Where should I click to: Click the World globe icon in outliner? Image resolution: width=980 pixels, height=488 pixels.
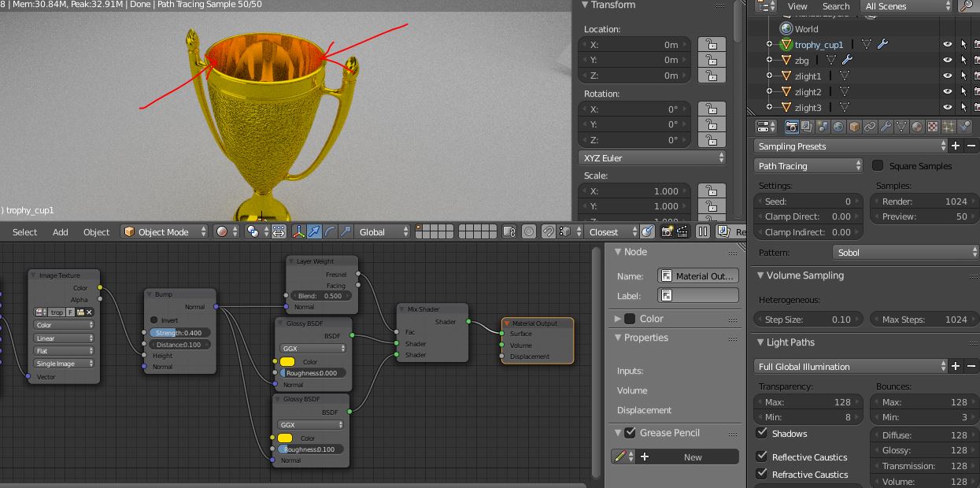(786, 29)
